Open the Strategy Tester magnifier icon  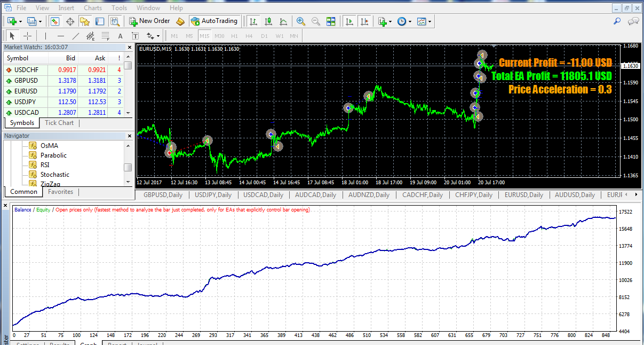coord(115,21)
